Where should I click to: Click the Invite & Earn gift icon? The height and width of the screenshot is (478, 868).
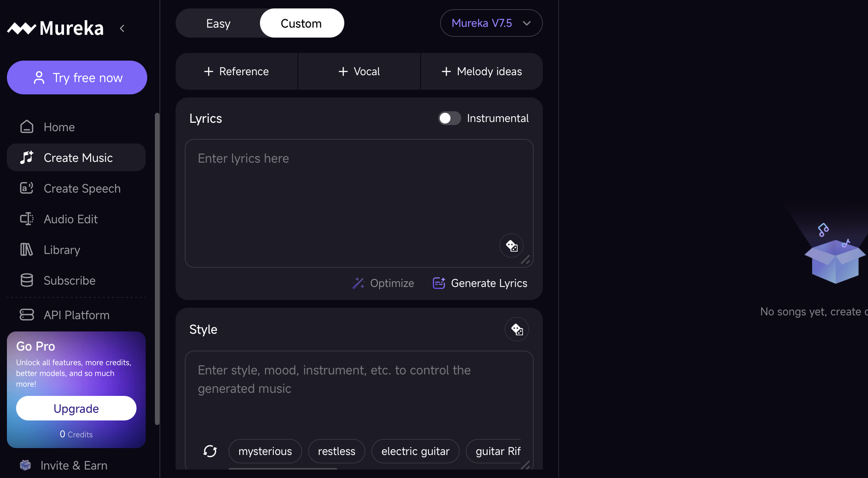(x=25, y=465)
